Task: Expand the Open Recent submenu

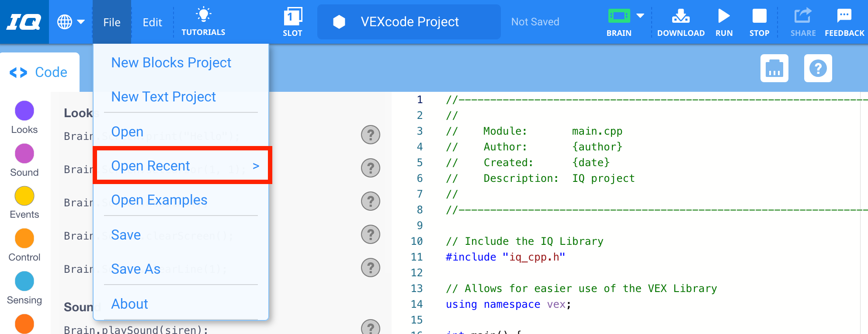Action: click(x=183, y=166)
